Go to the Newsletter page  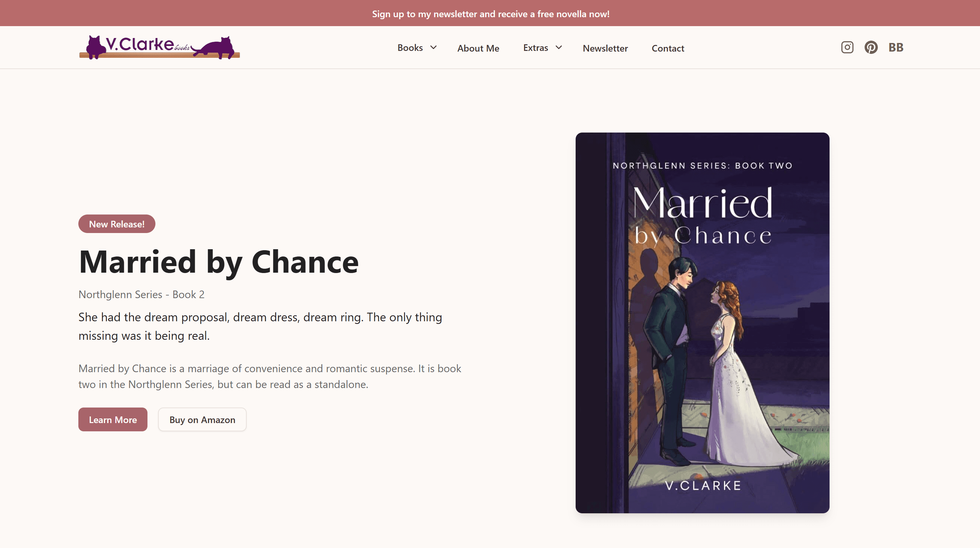tap(605, 48)
